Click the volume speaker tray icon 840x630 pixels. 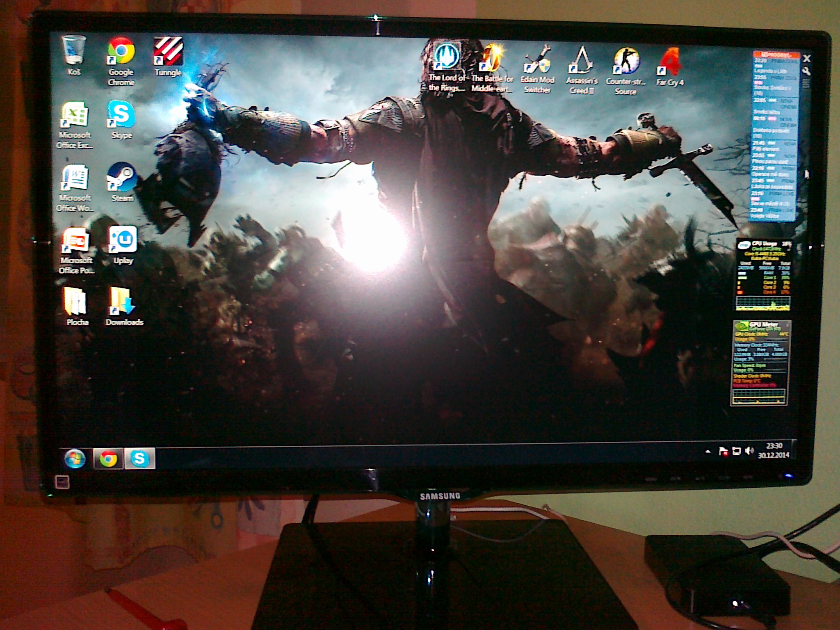coord(749,451)
